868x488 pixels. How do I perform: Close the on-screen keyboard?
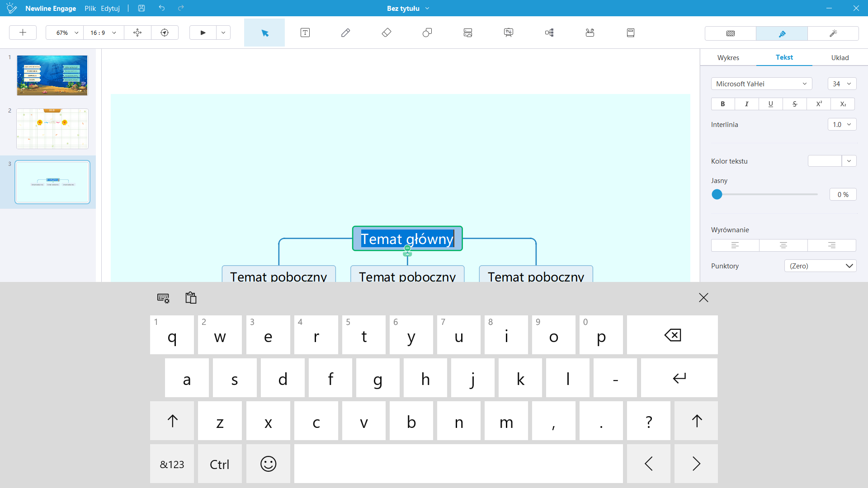point(703,297)
